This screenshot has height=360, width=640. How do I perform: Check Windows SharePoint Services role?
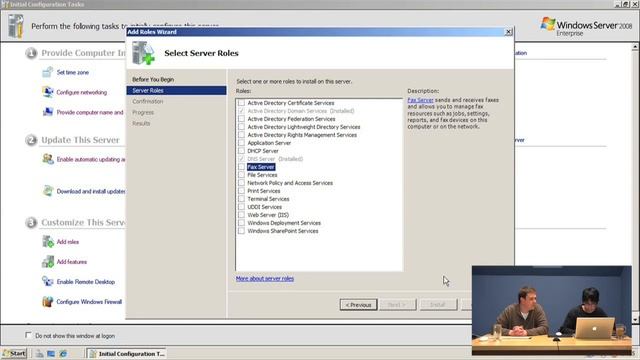tap(241, 231)
